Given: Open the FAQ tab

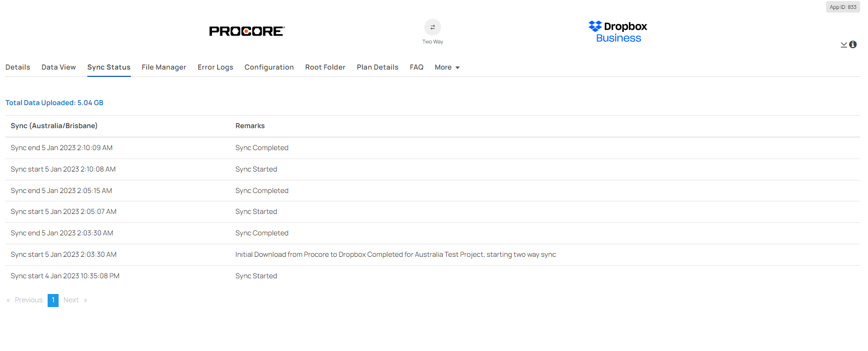Looking at the screenshot, I should pyautogui.click(x=416, y=67).
